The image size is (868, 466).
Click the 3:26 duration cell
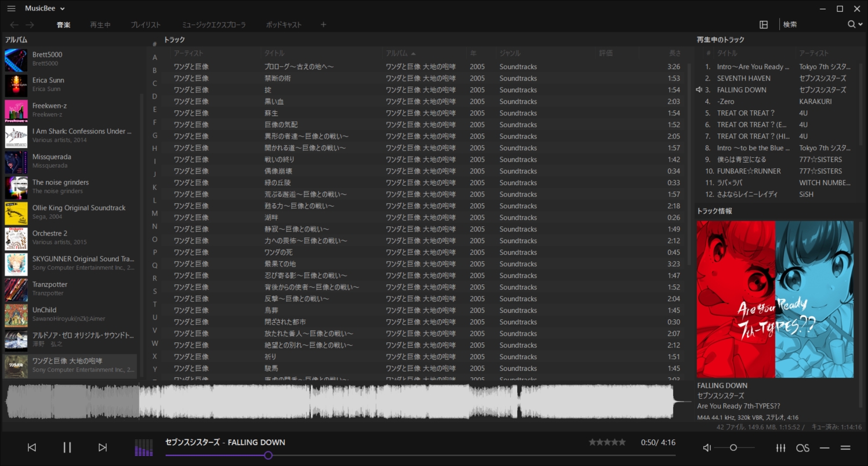pyautogui.click(x=674, y=67)
